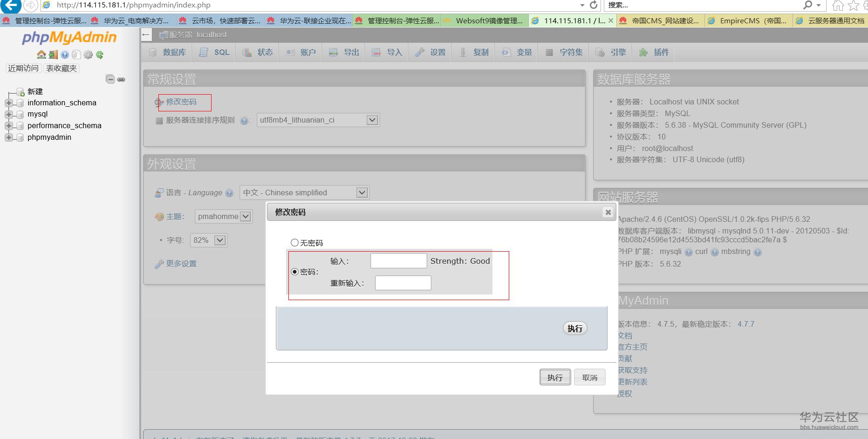Close the active 114.115.181.1 browser tab
The image size is (868, 439).
(x=611, y=21)
